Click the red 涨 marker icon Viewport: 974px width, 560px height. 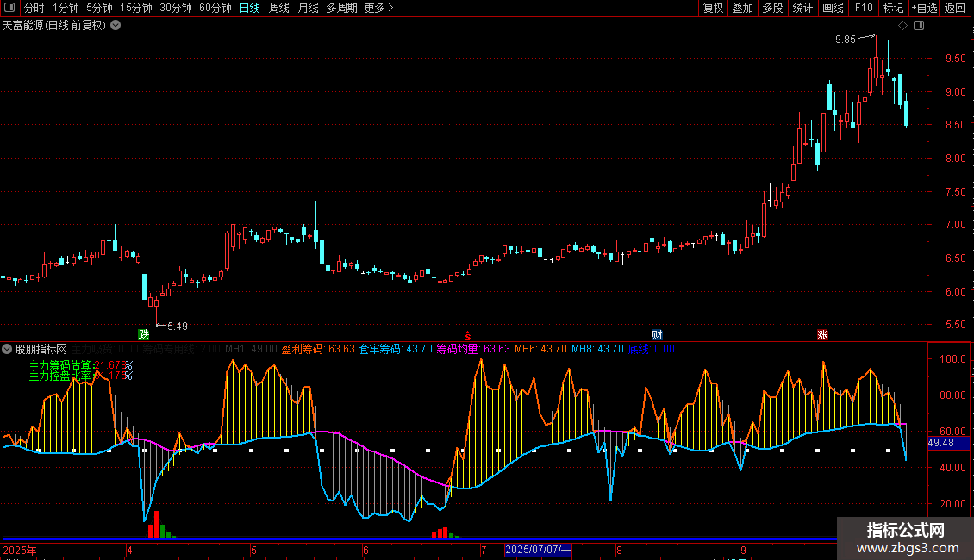click(x=822, y=334)
